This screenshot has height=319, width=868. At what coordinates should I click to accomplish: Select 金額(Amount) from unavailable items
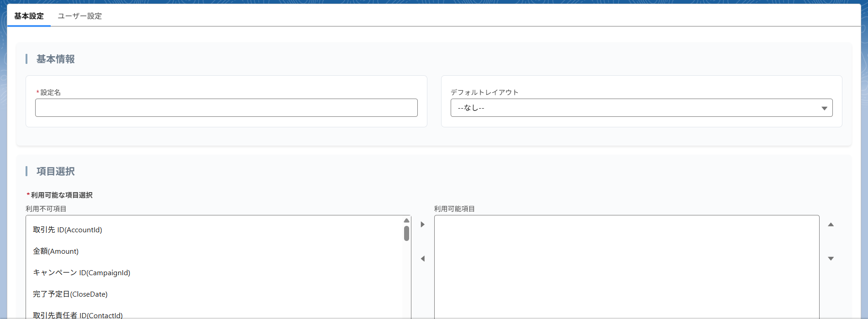(56, 251)
